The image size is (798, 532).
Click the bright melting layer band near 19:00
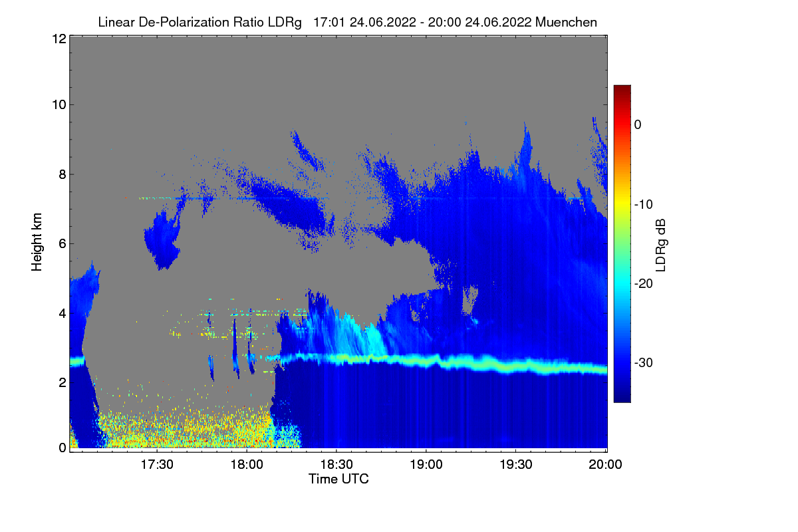(x=427, y=360)
